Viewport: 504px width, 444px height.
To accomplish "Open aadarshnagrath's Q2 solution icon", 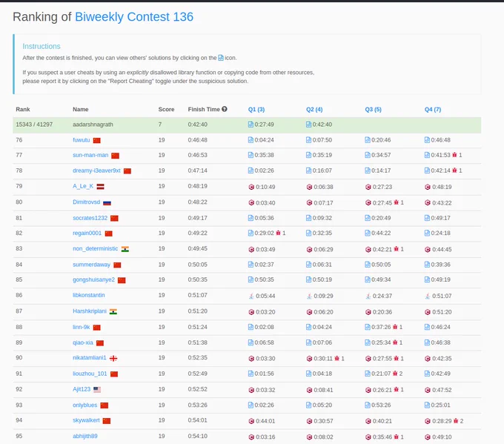I will click(308, 125).
